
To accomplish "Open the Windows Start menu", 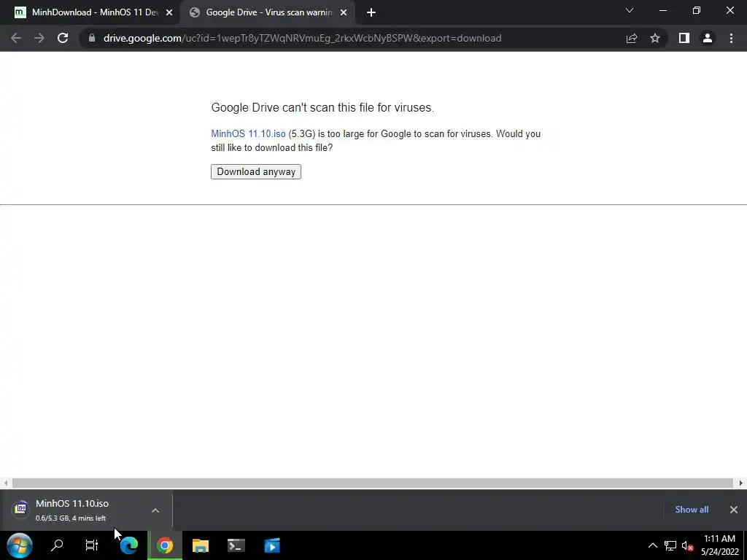I will pos(20,545).
